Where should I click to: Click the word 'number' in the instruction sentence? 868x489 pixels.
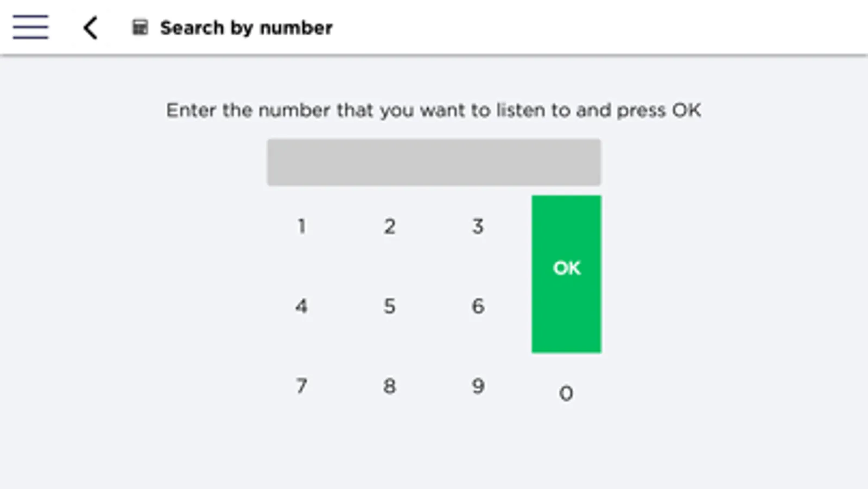(x=294, y=110)
